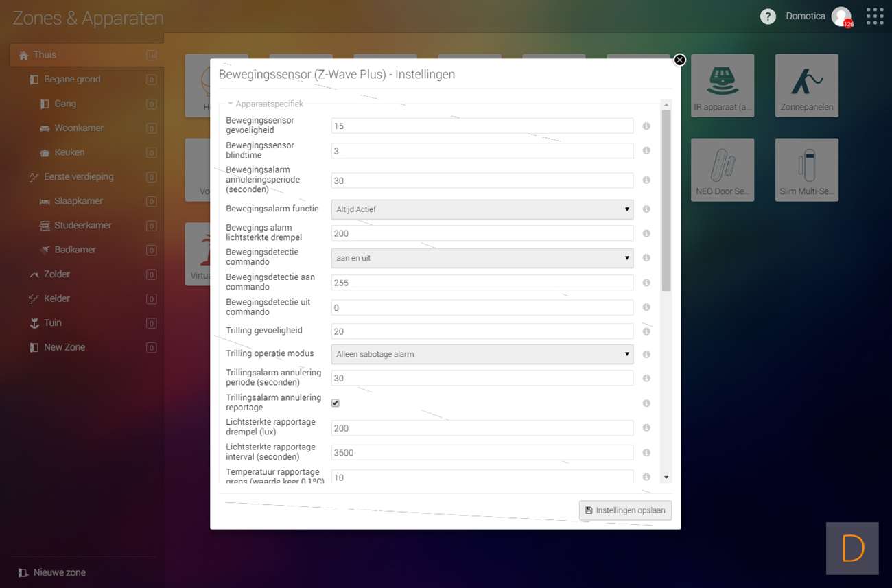The width and height of the screenshot is (892, 588).
Task: Show info for Bewegingsdetectie aan commando
Action: point(646,283)
